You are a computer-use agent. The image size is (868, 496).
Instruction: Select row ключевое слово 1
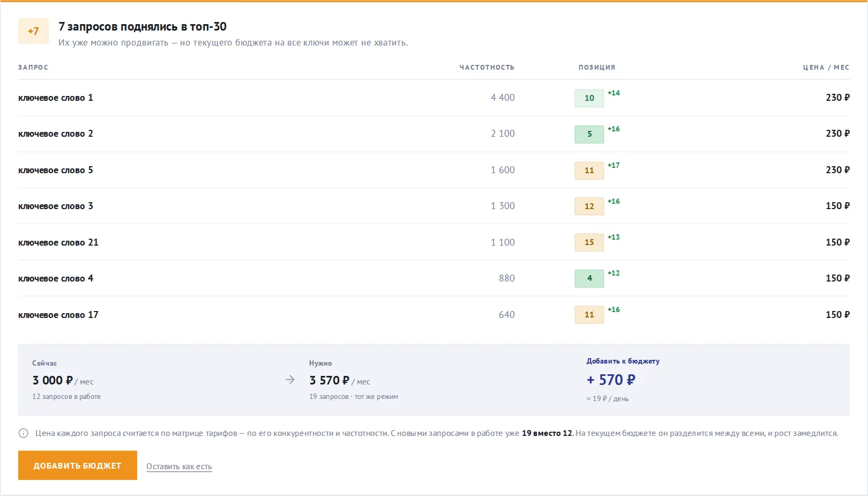click(434, 98)
